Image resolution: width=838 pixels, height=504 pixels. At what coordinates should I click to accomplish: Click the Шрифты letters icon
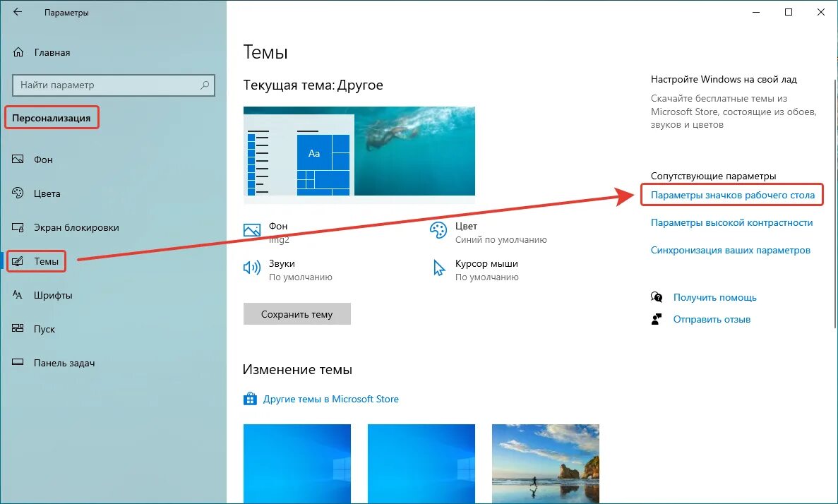18,295
